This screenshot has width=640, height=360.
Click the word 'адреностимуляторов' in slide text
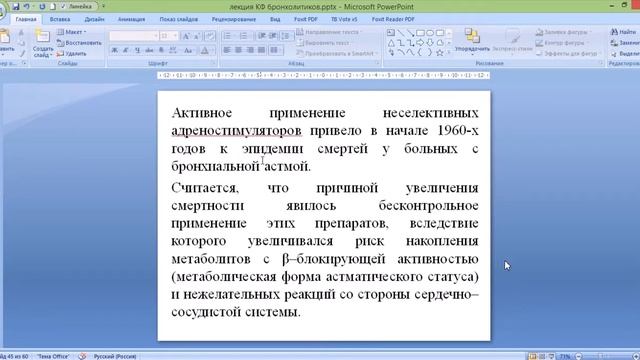point(236,131)
